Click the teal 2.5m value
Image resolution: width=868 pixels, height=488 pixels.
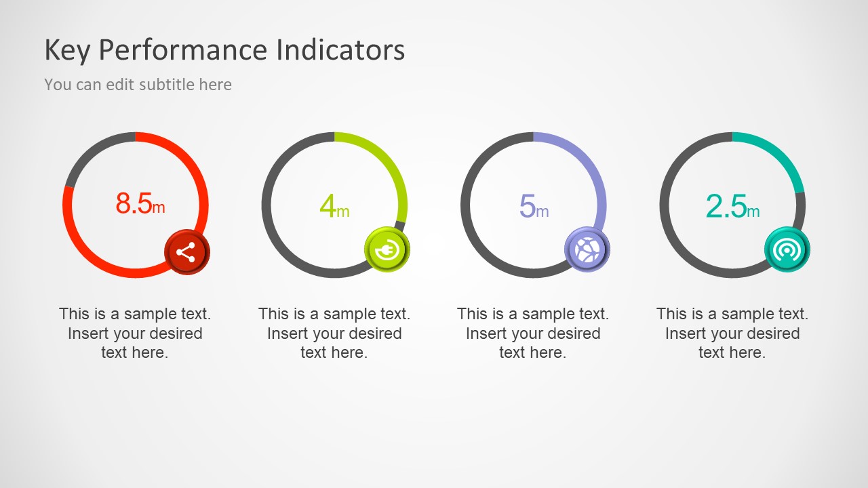click(732, 206)
